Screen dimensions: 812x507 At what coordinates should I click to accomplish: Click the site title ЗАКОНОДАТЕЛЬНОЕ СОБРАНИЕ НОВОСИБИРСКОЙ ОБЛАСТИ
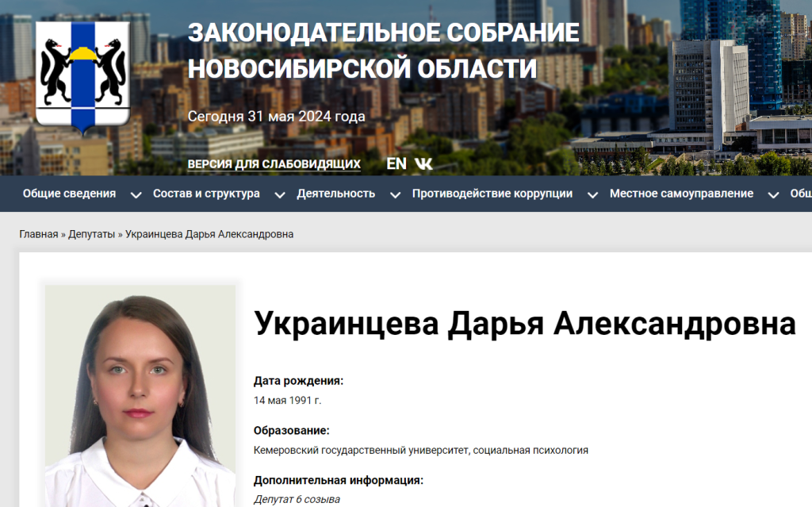(x=384, y=51)
